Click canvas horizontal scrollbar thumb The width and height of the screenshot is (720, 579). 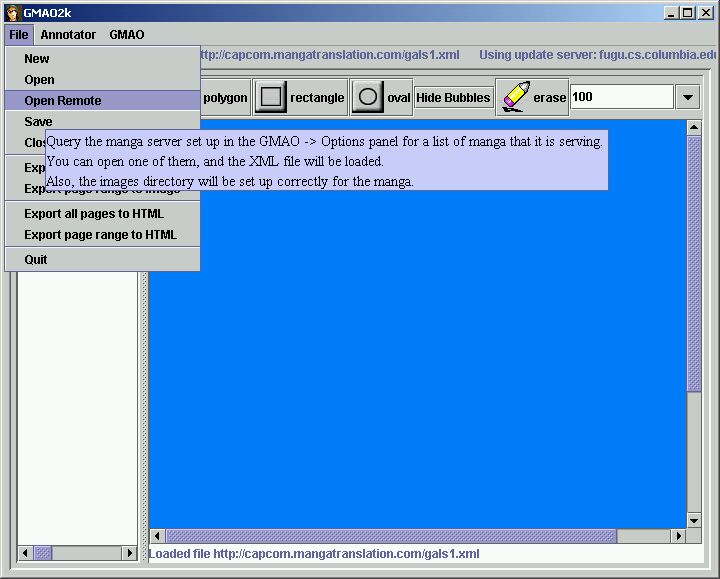click(391, 536)
